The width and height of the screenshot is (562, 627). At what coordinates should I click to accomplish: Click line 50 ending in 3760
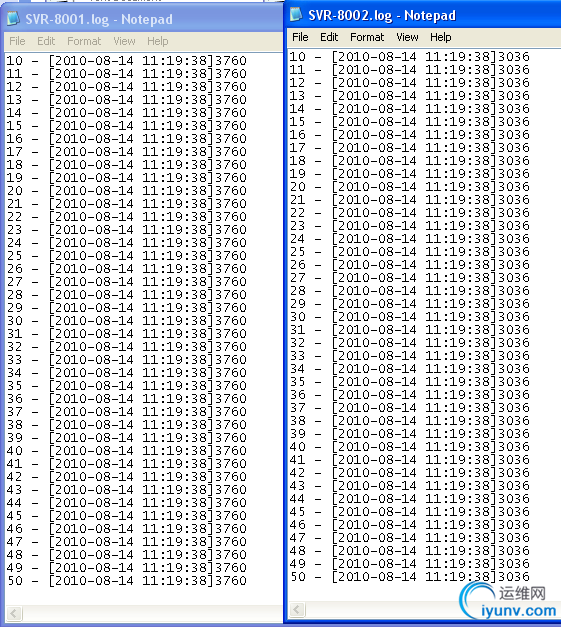[x=126, y=581]
